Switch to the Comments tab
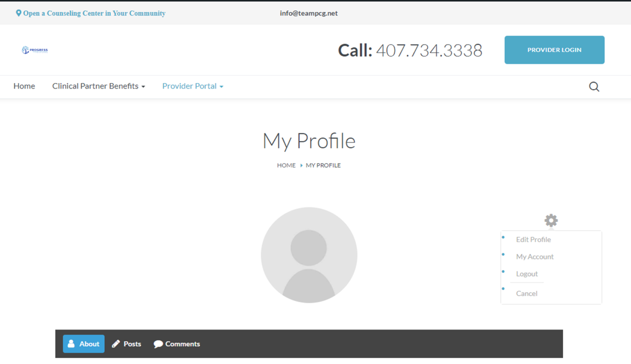The width and height of the screenshot is (631, 364). tap(182, 344)
